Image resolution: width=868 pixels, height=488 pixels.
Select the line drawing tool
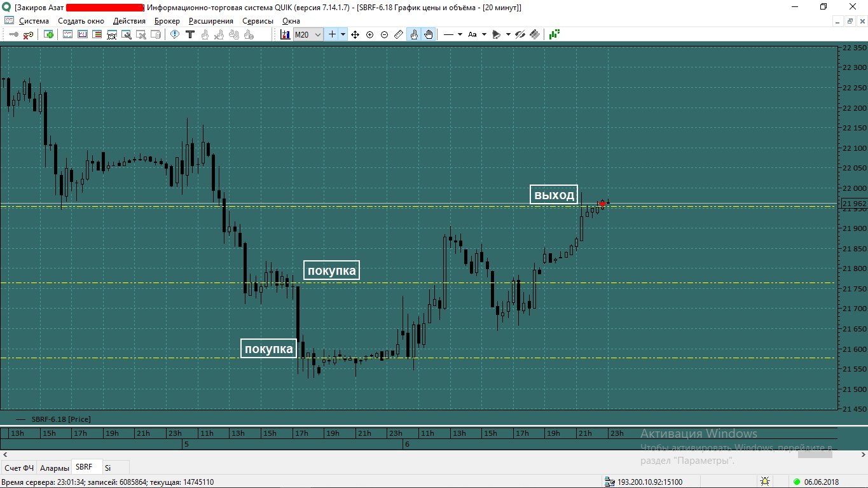click(448, 34)
